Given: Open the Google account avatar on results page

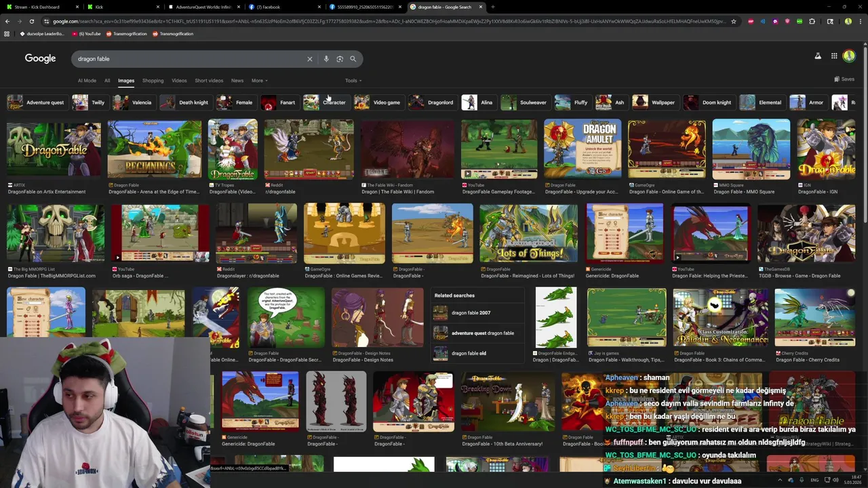Looking at the screenshot, I should click(849, 56).
